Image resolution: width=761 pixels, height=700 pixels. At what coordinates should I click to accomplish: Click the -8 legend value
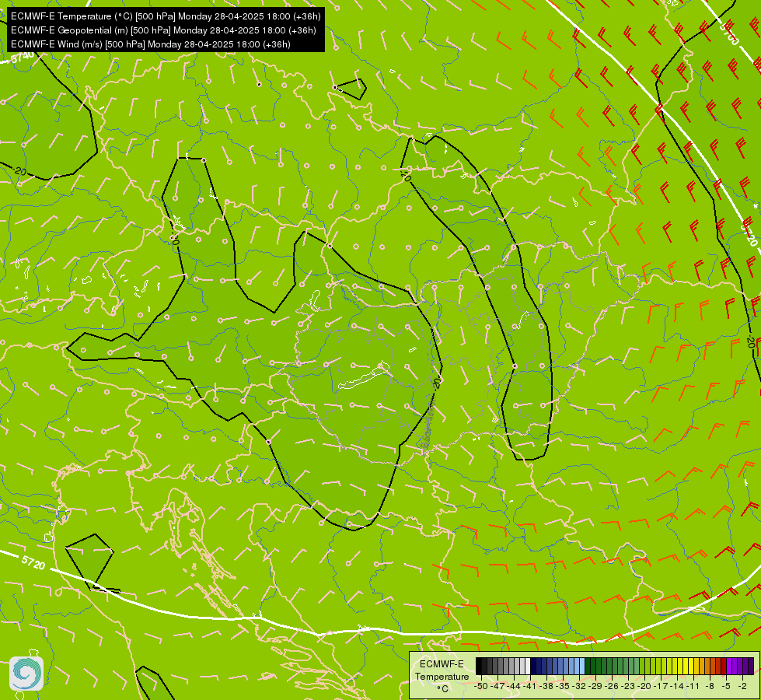click(x=710, y=686)
